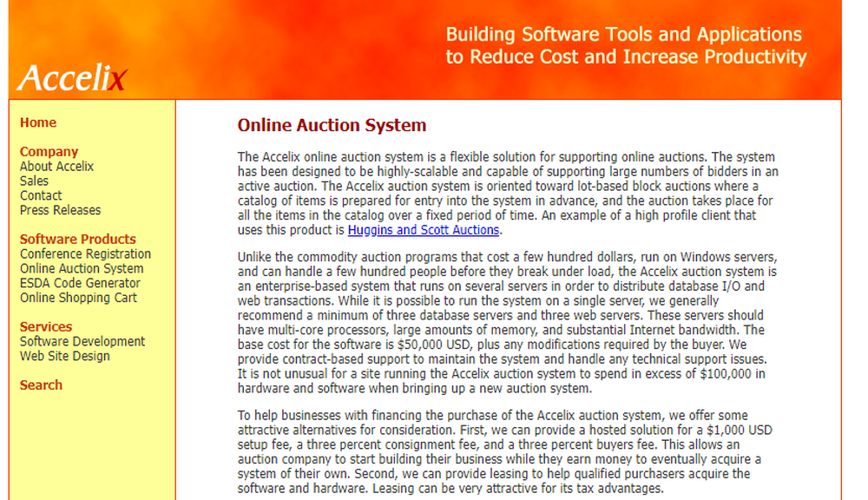Viewport: 868px width, 500px height.
Task: Click the 'Online Auction System' page heading
Action: coord(332,125)
